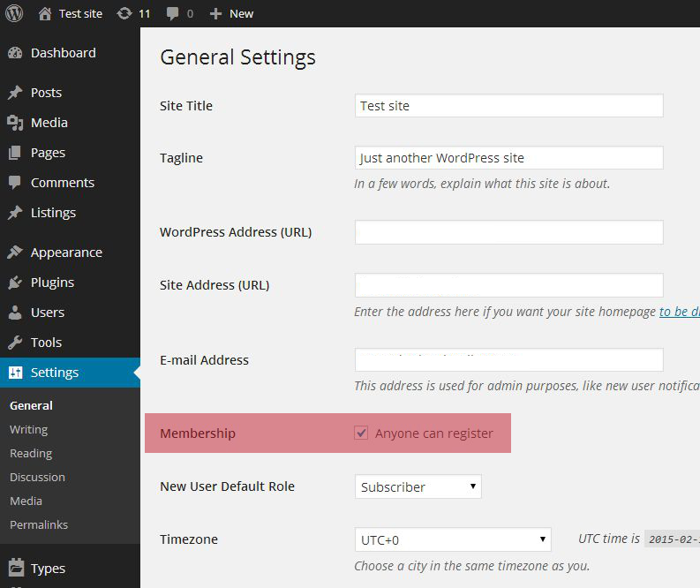The width and height of the screenshot is (700, 588).
Task: Click the 'Choose a city in the same timezone' text
Action: pos(472,566)
